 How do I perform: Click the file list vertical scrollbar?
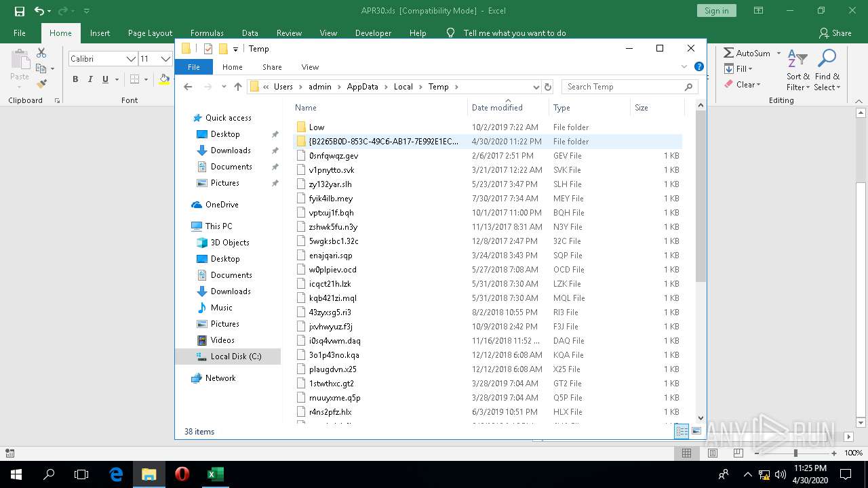click(701, 197)
